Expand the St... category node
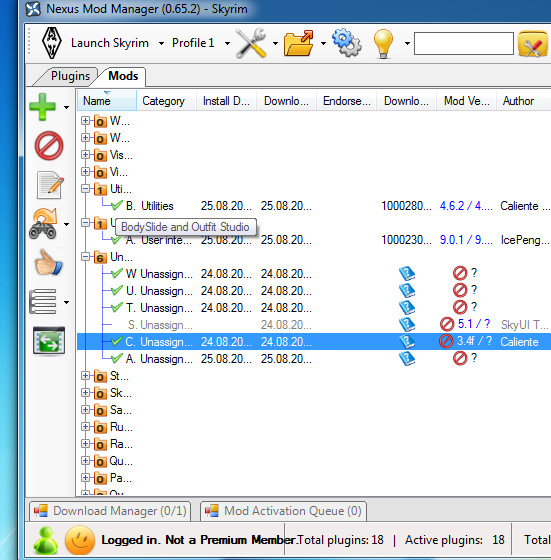 [x=85, y=375]
